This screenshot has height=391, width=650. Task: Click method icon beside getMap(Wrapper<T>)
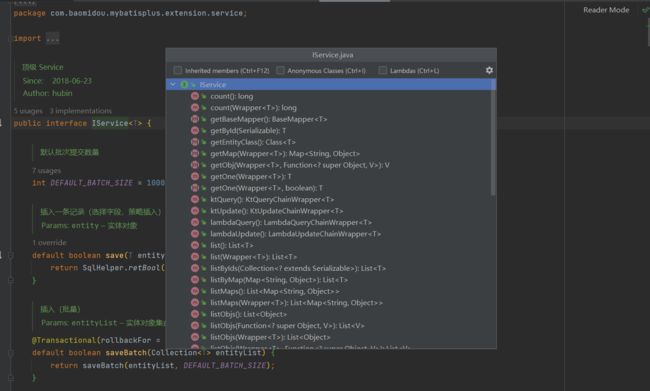coord(195,154)
